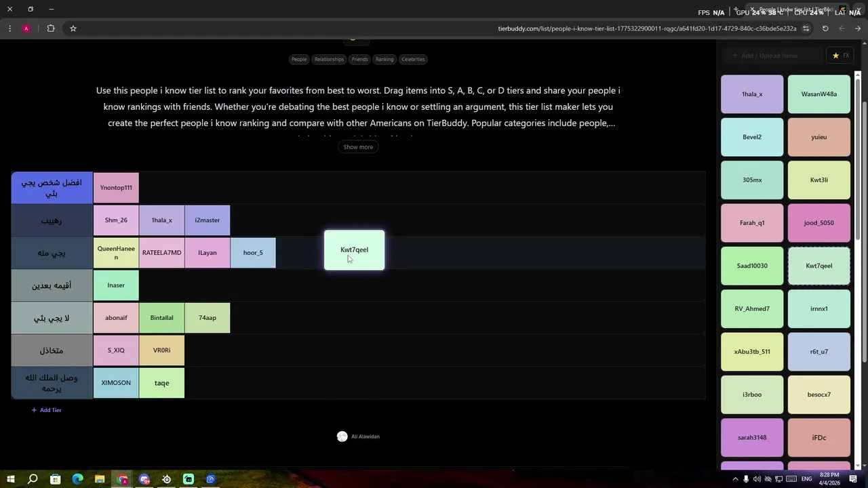Open the notification center icon
This screenshot has height=488, width=868.
coord(854,479)
